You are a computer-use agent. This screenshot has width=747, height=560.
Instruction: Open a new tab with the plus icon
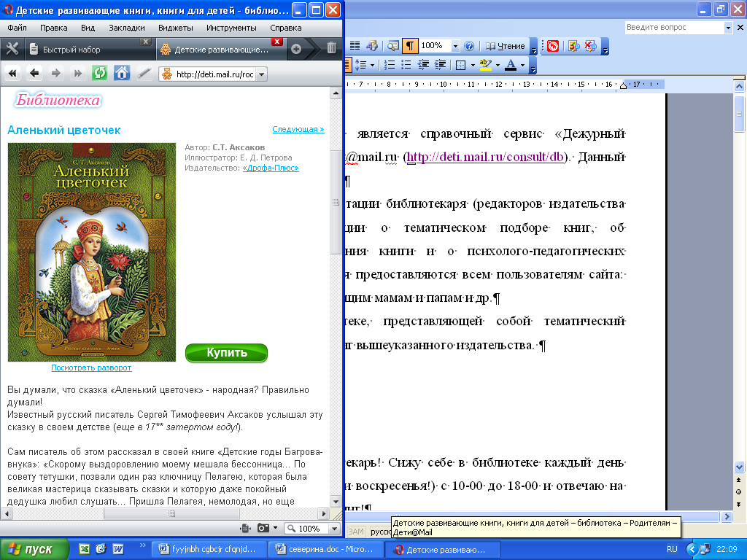click(x=296, y=49)
